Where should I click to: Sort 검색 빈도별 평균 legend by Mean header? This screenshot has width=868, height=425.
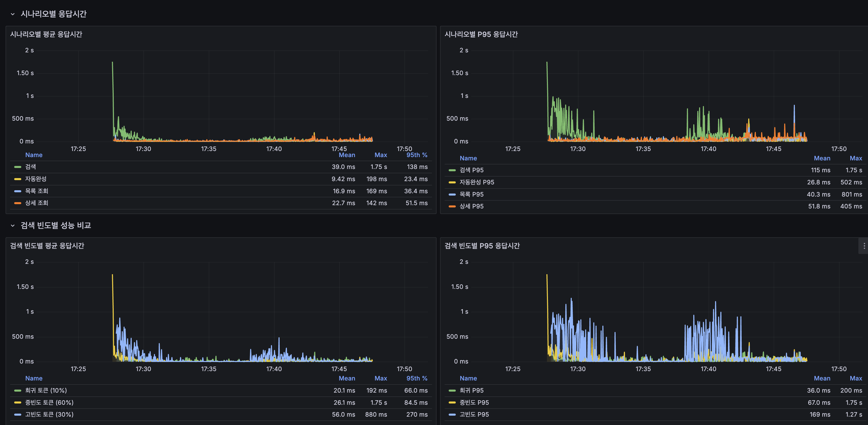click(x=347, y=378)
